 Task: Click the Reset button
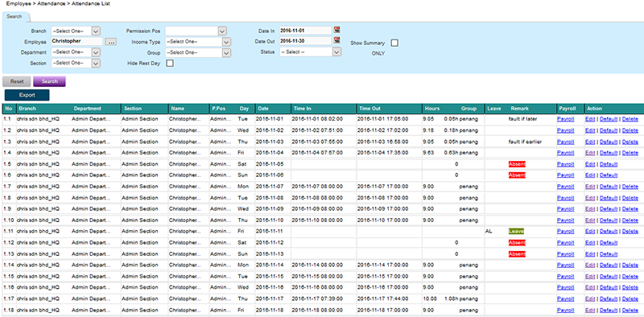tap(17, 81)
